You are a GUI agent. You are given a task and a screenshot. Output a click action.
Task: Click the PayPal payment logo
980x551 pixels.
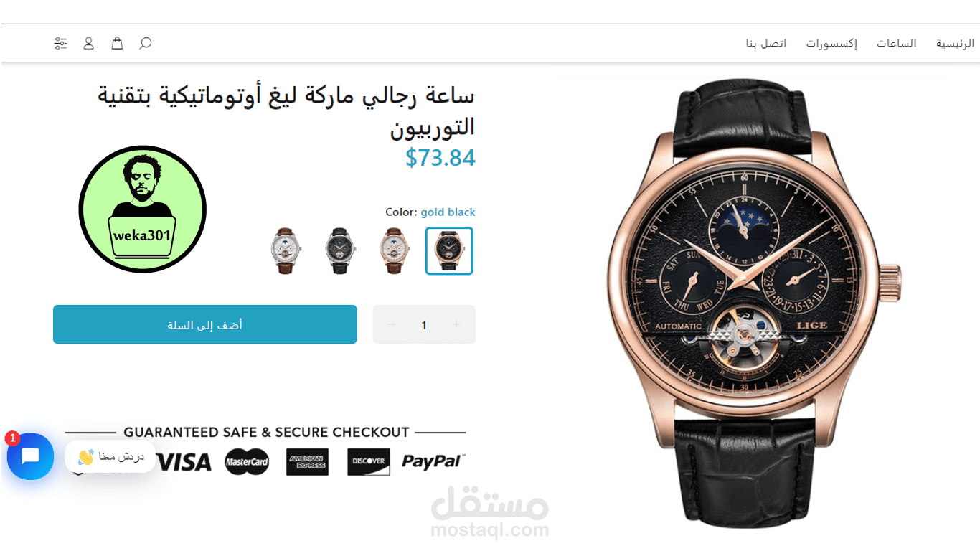433,461
